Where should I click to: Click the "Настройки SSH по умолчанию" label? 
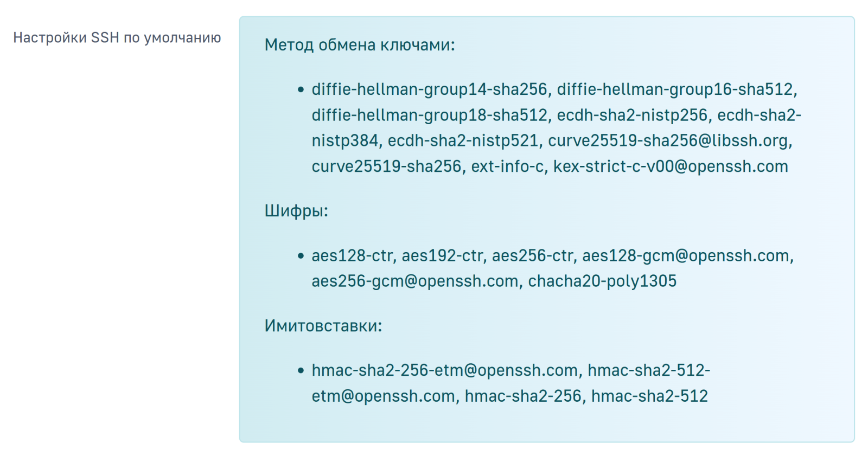(117, 37)
